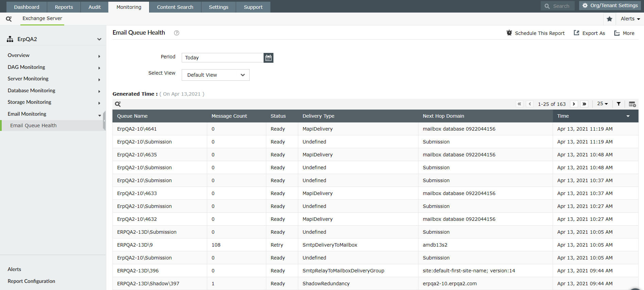Open the help icon beside Email Queue Health
Image resolution: width=644 pixels, height=290 pixels.
(177, 33)
